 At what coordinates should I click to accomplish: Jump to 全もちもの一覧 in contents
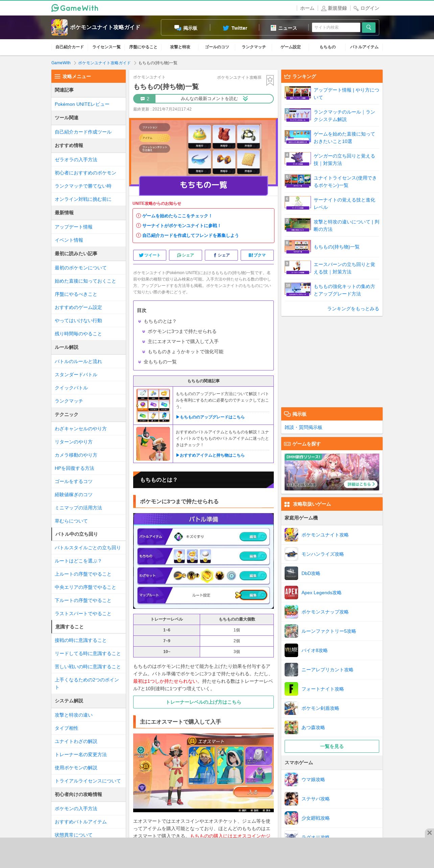(x=160, y=362)
